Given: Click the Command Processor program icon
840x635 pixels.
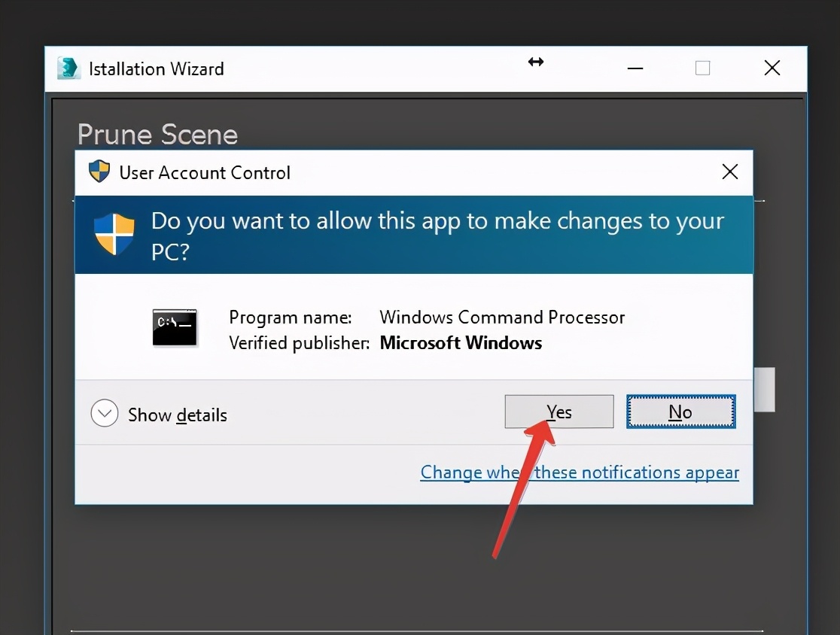Looking at the screenshot, I should pos(175,328).
